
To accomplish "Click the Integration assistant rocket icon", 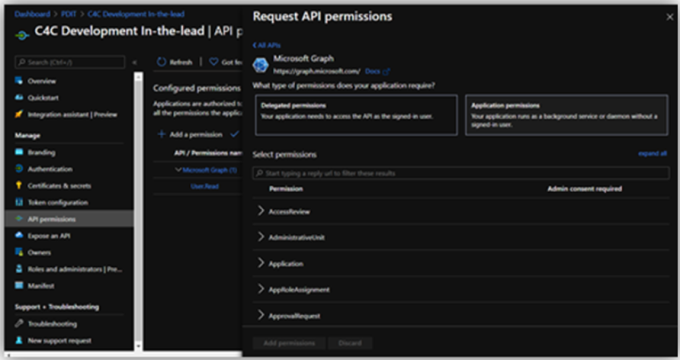I will click(19, 114).
